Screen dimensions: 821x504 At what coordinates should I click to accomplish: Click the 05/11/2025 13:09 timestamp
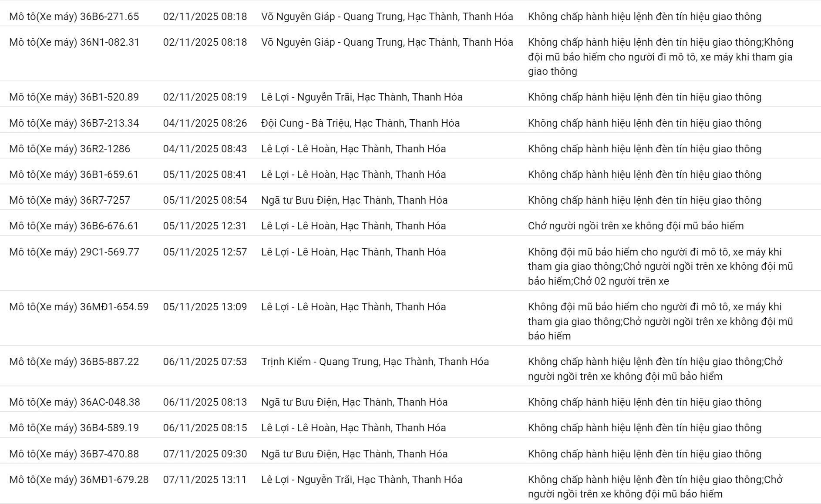click(205, 307)
